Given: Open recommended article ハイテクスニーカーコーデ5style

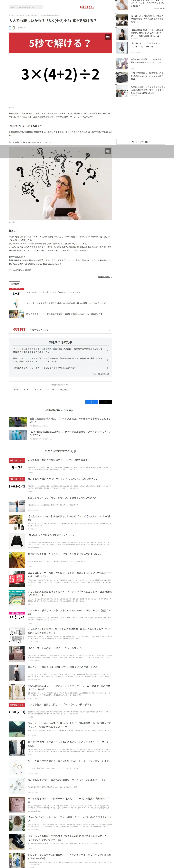Looking at the screenshot, I should click(68, 744).
